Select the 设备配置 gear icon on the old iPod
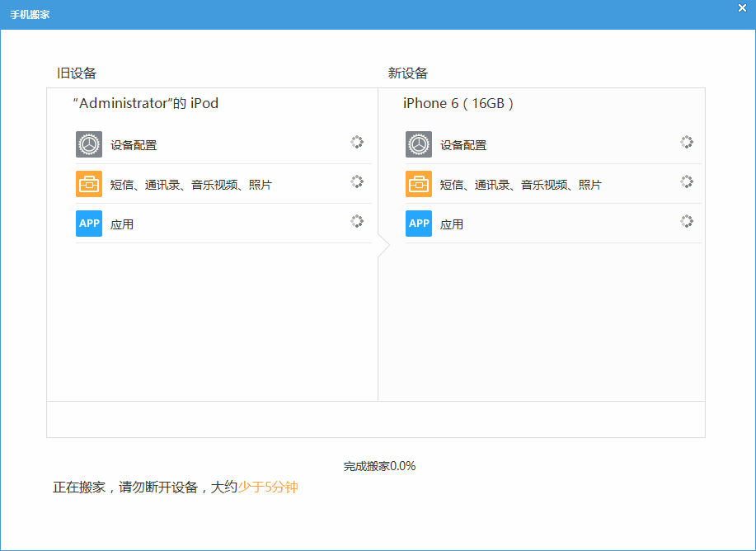 click(x=88, y=144)
